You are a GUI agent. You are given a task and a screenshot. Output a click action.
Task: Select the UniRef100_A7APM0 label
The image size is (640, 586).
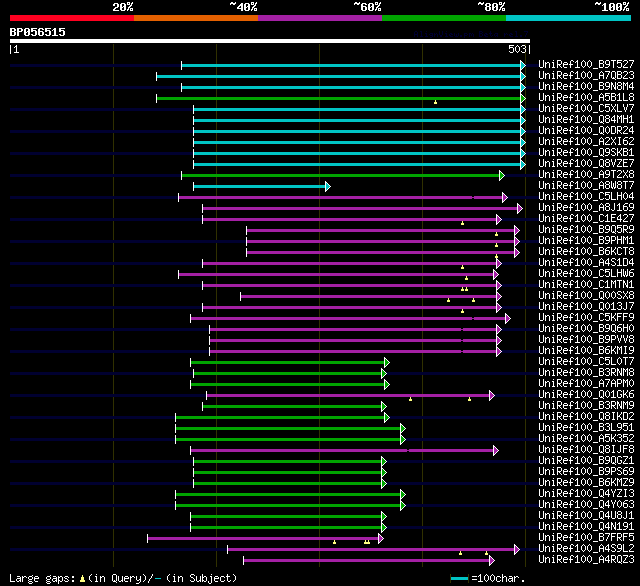tap(586, 384)
